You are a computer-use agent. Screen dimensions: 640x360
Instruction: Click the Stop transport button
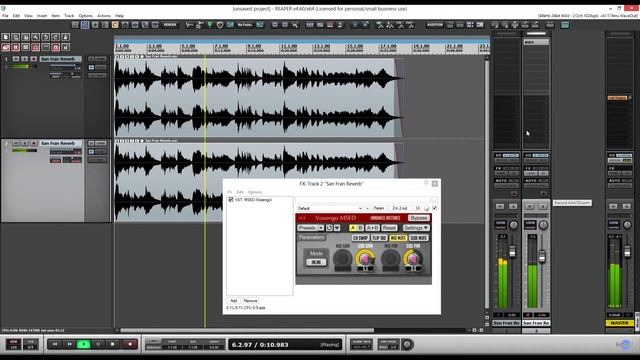coord(113,344)
